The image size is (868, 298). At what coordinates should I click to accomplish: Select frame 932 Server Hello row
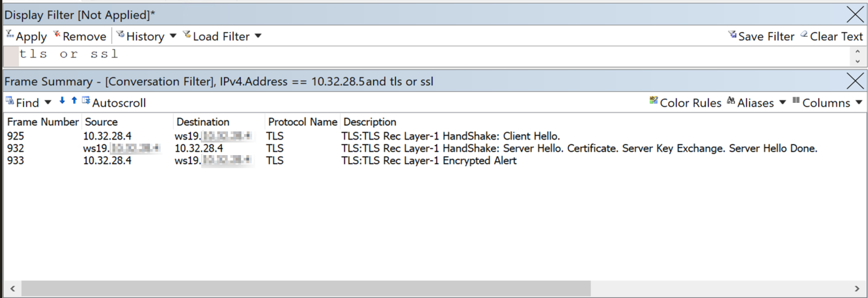pyautogui.click(x=435, y=148)
